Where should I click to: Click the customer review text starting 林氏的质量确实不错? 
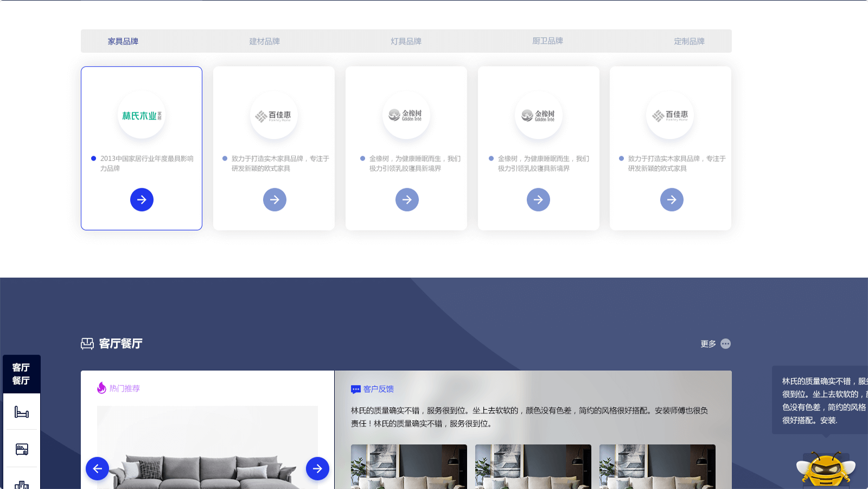[x=529, y=417]
